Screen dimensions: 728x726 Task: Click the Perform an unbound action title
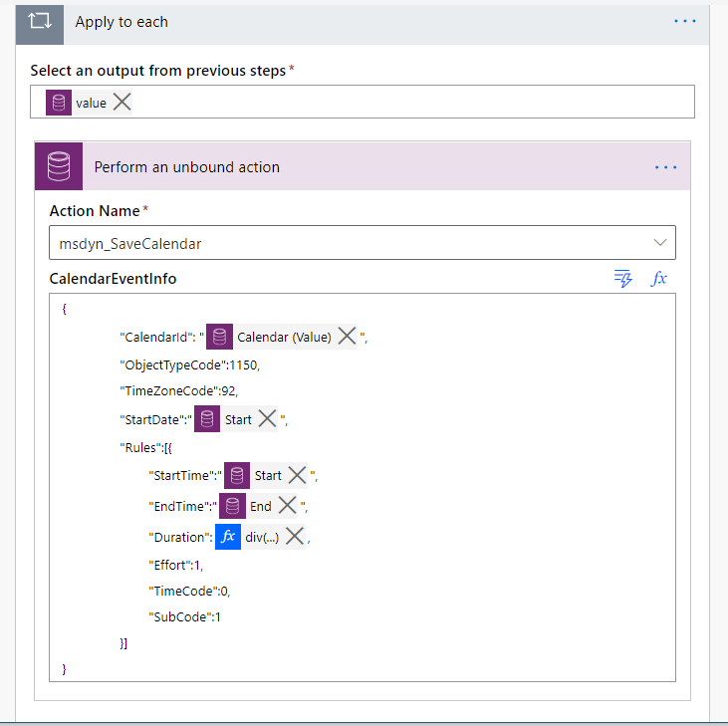(x=187, y=167)
